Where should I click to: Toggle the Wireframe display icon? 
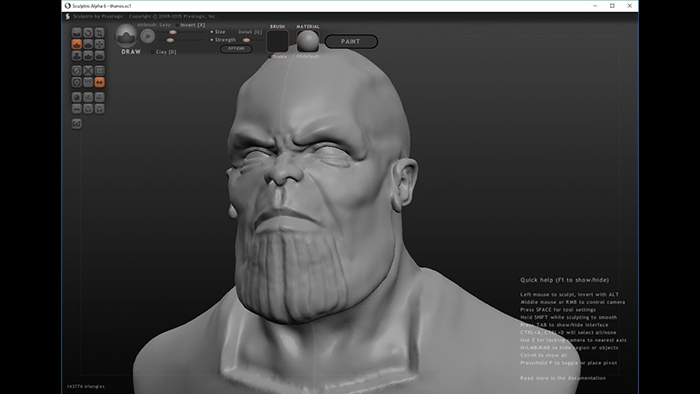click(x=88, y=82)
